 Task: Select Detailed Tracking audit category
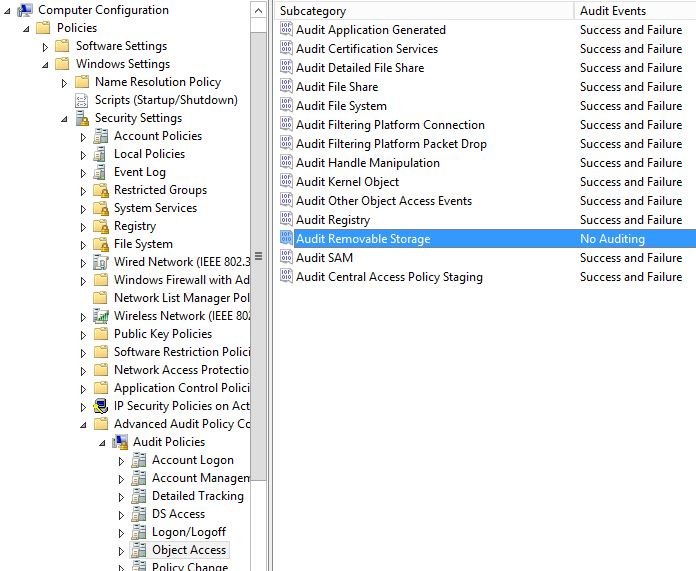point(197,496)
